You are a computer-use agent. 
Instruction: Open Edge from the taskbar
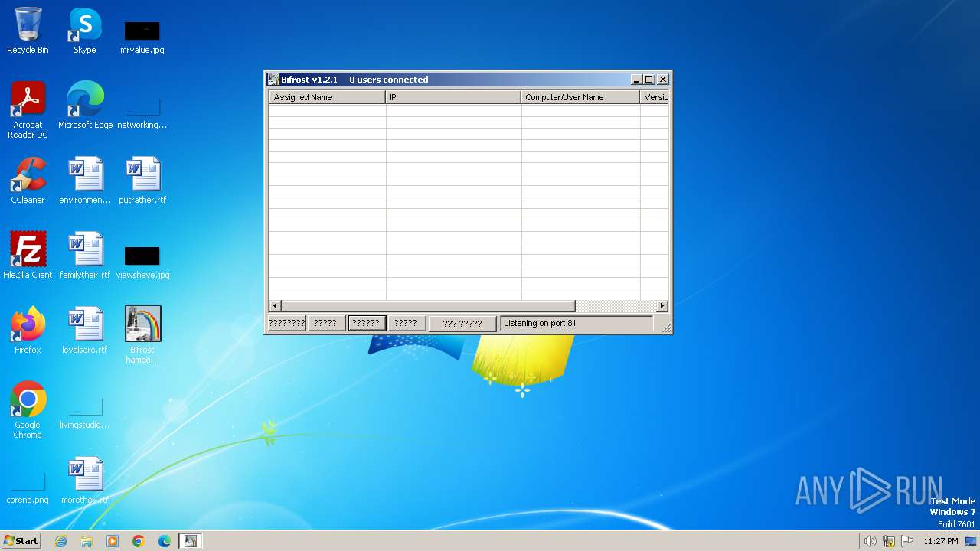(x=165, y=541)
